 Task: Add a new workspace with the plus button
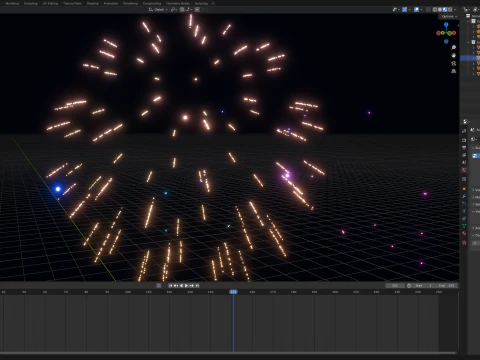[x=213, y=3]
